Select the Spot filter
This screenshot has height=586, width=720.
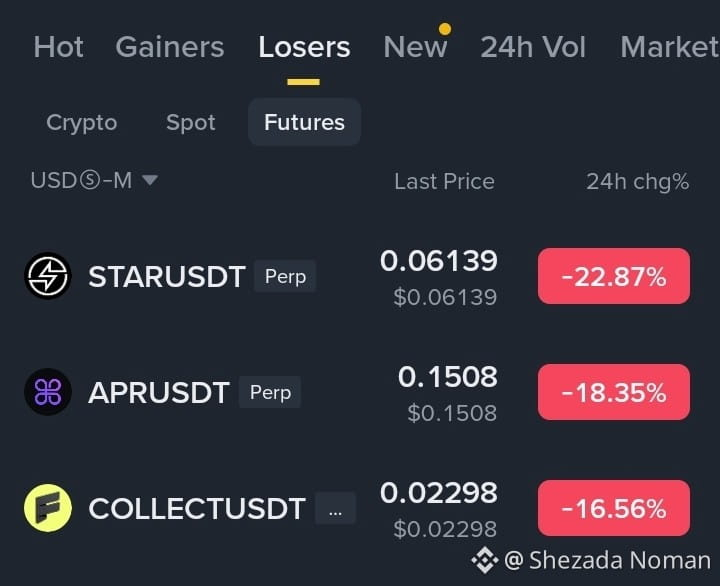point(191,122)
